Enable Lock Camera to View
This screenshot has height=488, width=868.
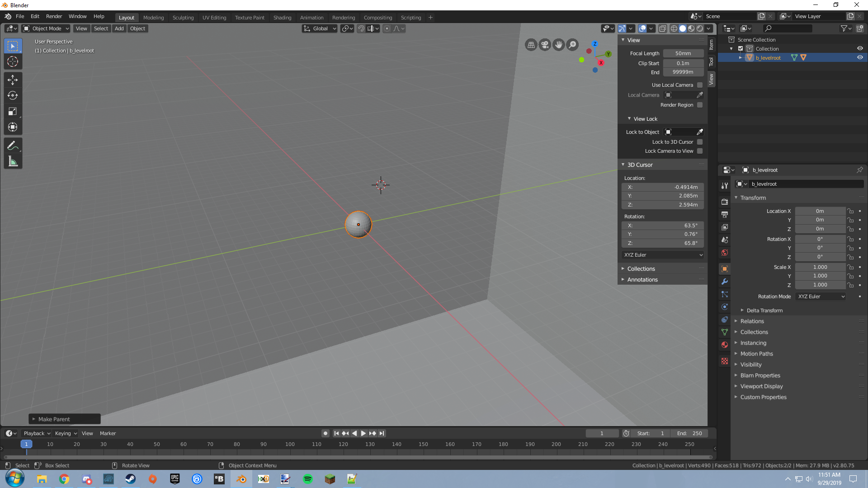coord(700,151)
